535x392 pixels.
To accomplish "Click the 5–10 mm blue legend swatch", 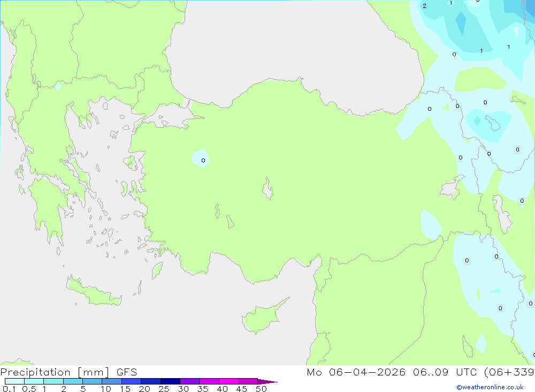I will click(x=92, y=381).
